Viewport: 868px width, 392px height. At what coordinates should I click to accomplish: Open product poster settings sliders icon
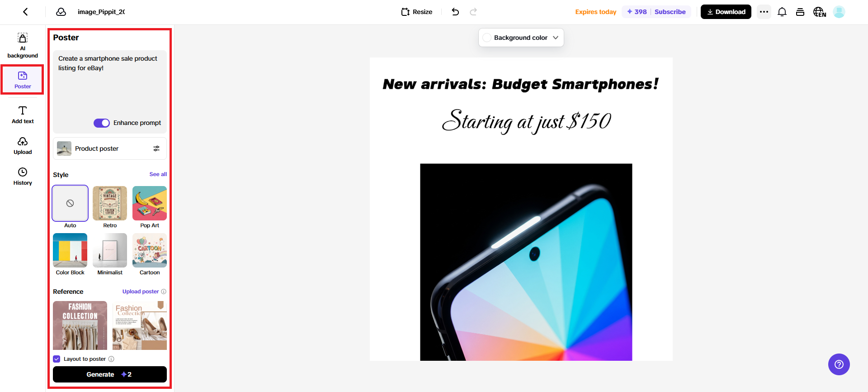pos(156,148)
